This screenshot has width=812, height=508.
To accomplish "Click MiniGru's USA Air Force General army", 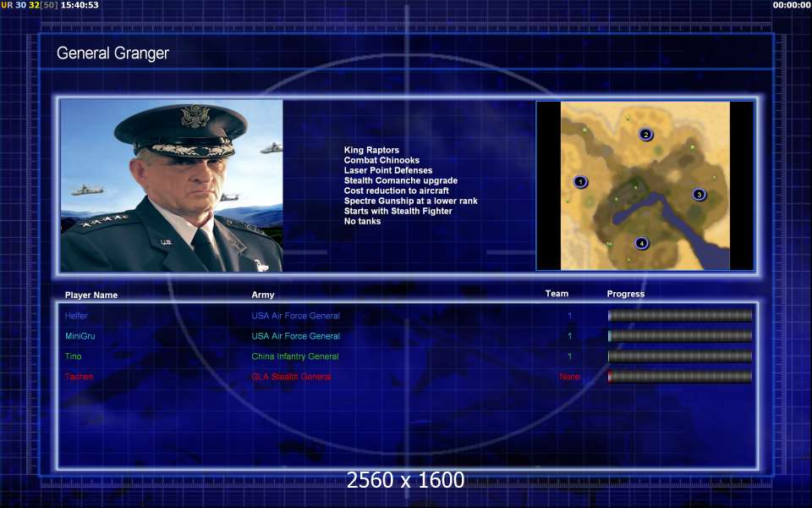I will click(x=296, y=336).
